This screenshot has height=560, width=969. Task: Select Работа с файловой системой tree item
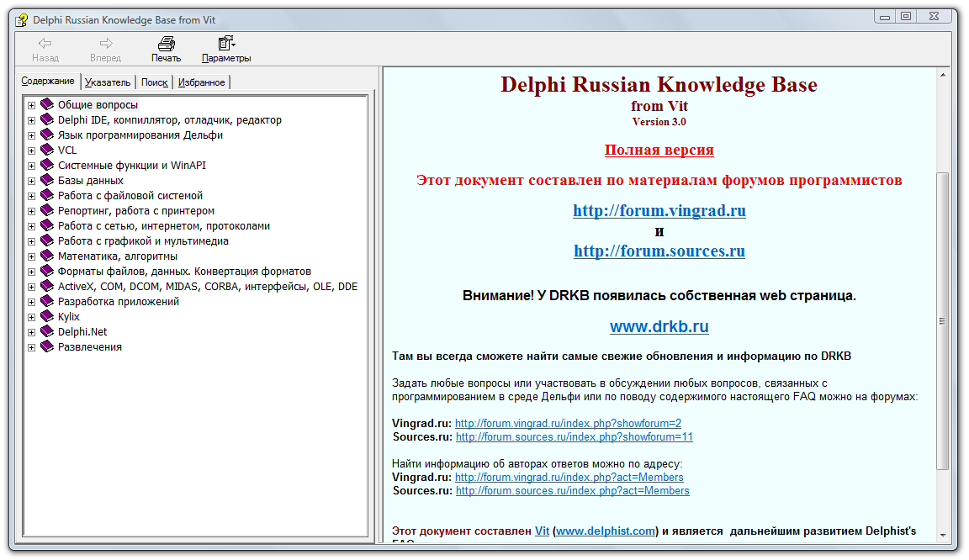130,196
